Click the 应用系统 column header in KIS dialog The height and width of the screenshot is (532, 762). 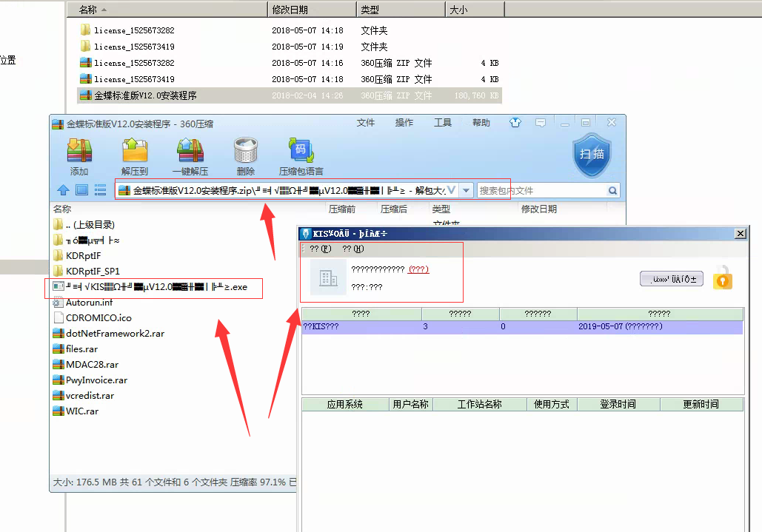345,404
